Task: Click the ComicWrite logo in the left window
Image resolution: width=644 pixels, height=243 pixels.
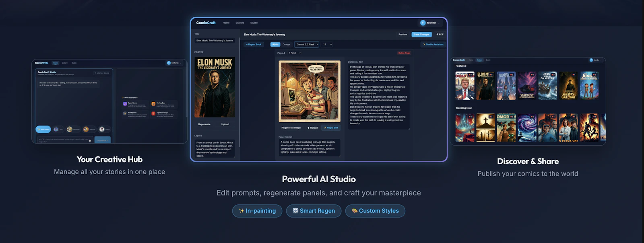Action: (41, 63)
